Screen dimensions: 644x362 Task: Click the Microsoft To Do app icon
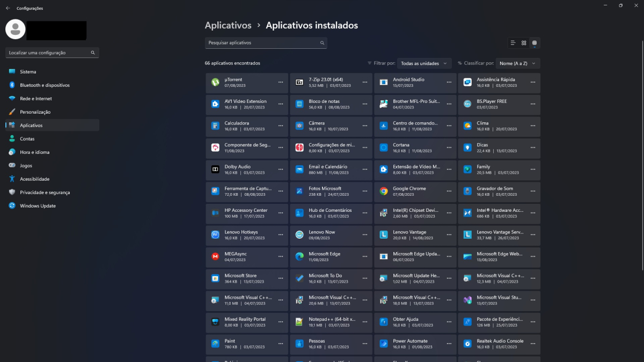(299, 278)
